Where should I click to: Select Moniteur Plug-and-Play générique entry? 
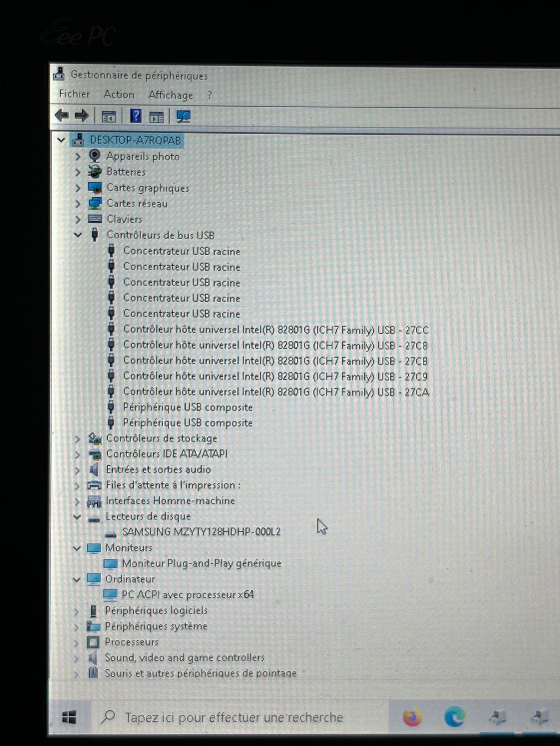[202, 563]
